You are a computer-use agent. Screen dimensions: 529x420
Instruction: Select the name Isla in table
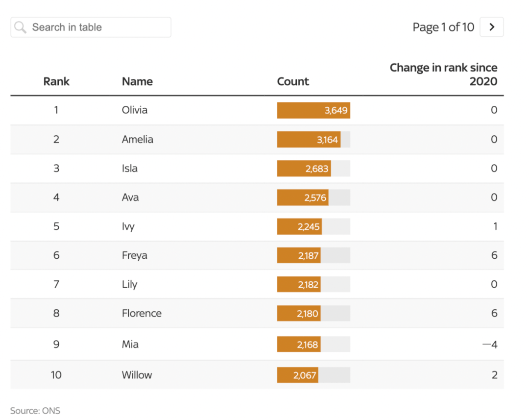130,169
